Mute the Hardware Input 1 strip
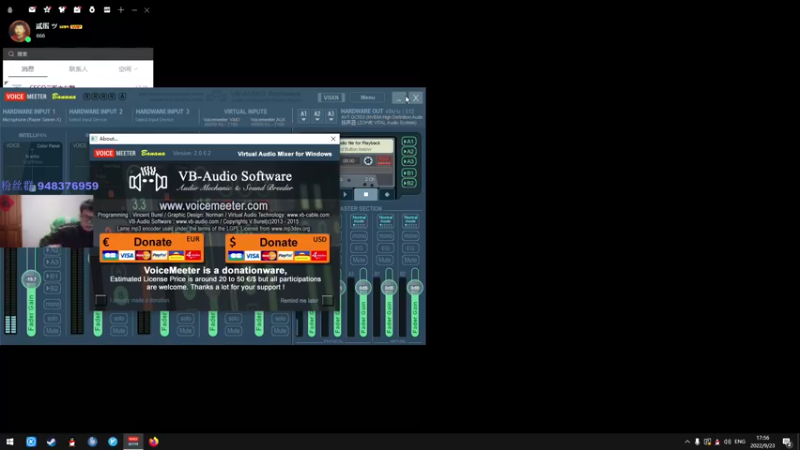This screenshot has width=800, height=450. pyautogui.click(x=52, y=331)
